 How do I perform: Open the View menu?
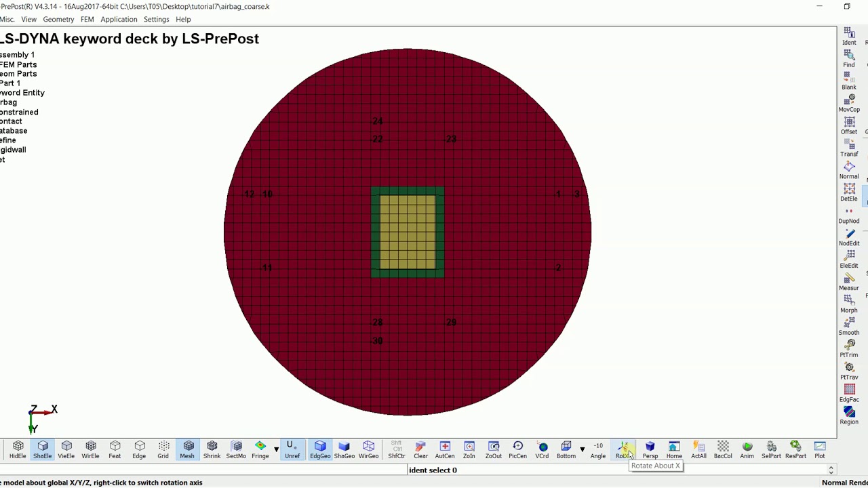tap(28, 19)
